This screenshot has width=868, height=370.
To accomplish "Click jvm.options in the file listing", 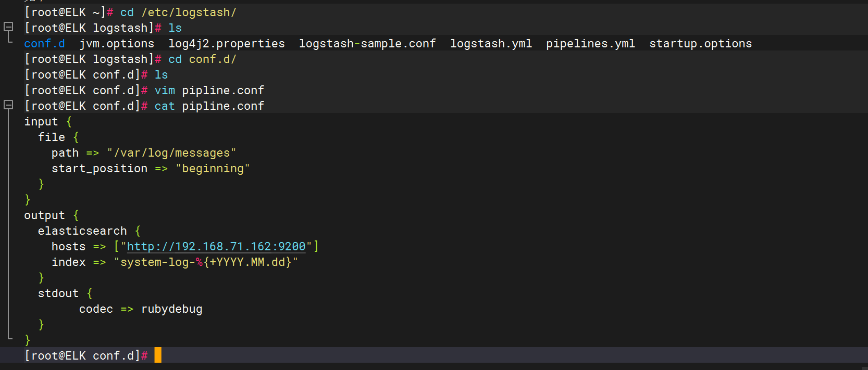I will 117,44.
